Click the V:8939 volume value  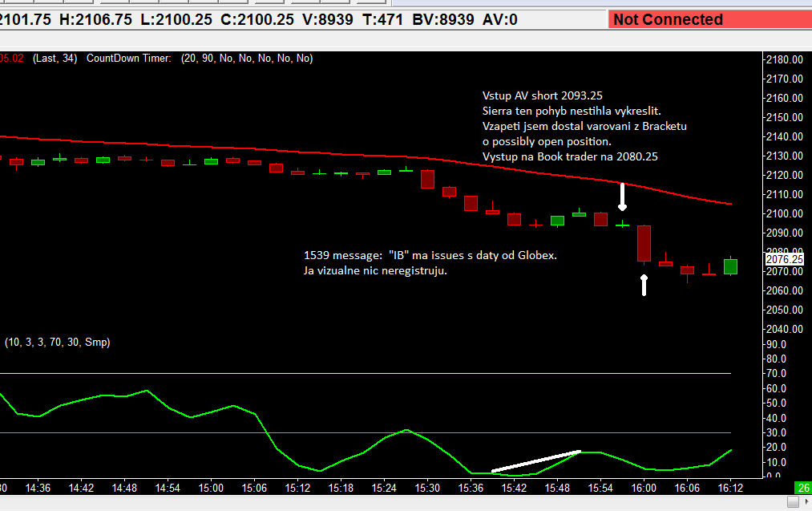point(327,20)
